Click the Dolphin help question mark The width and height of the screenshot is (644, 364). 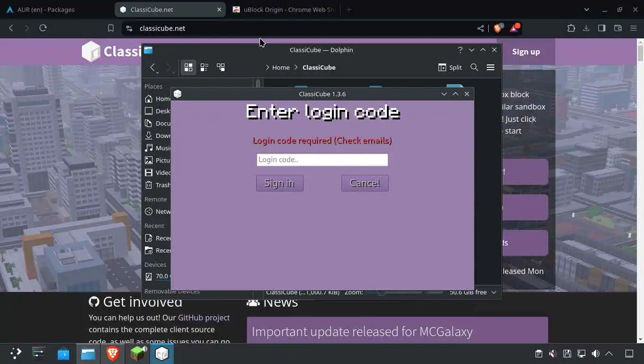pos(460,50)
